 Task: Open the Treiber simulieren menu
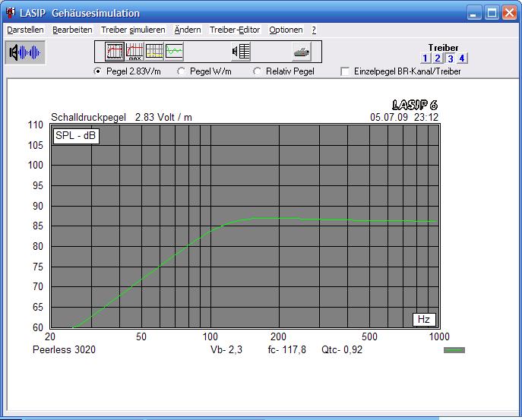pos(133,30)
